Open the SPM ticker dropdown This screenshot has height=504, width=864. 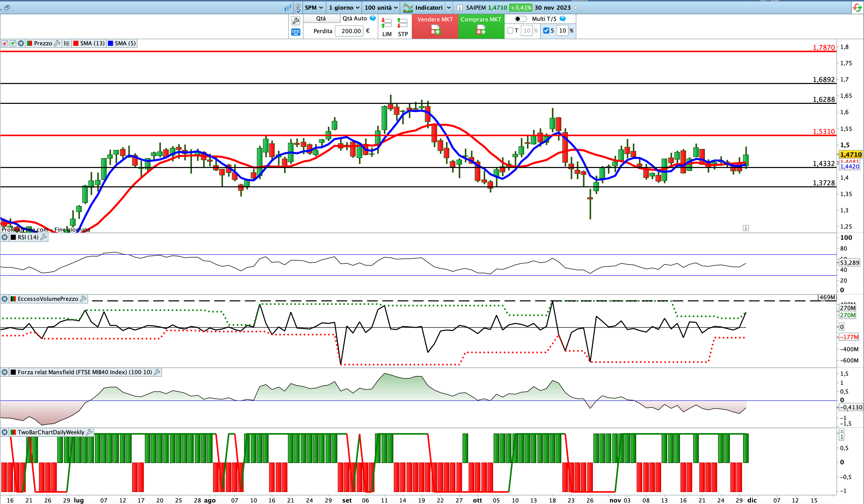[314, 8]
